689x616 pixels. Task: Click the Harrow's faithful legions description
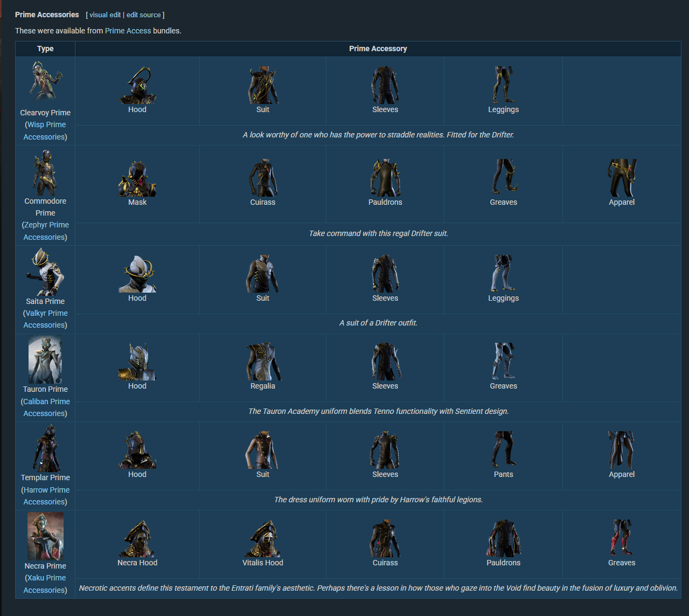click(x=378, y=500)
